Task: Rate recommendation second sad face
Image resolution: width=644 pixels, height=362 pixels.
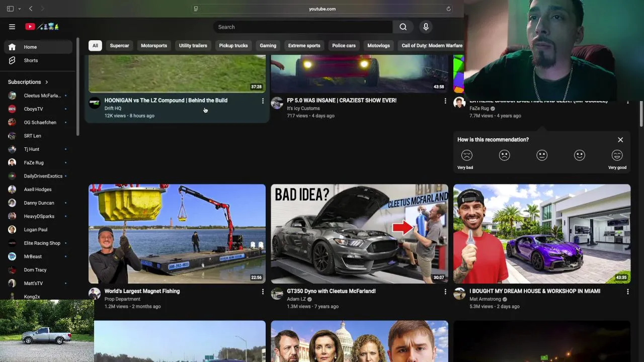Action: (x=504, y=155)
